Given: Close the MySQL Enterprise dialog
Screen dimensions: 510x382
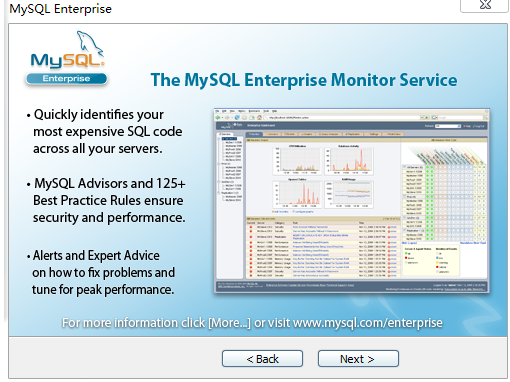Looking at the screenshot, I should pyautogui.click(x=485, y=5).
